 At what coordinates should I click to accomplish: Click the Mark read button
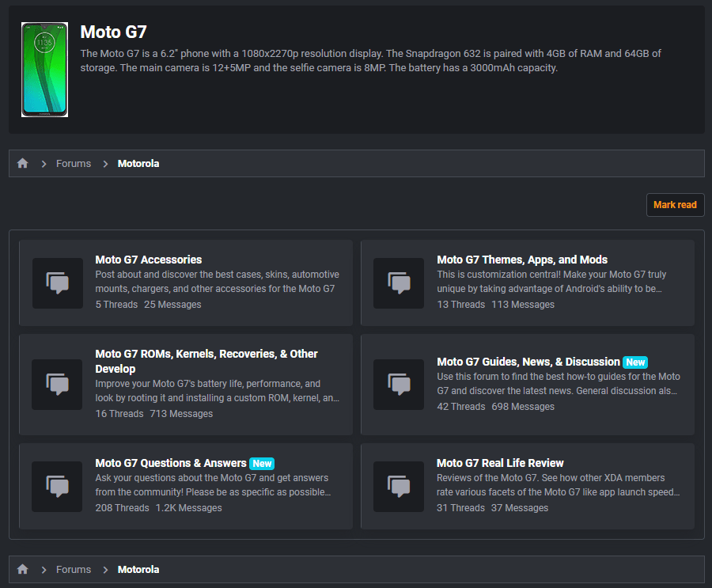point(676,205)
